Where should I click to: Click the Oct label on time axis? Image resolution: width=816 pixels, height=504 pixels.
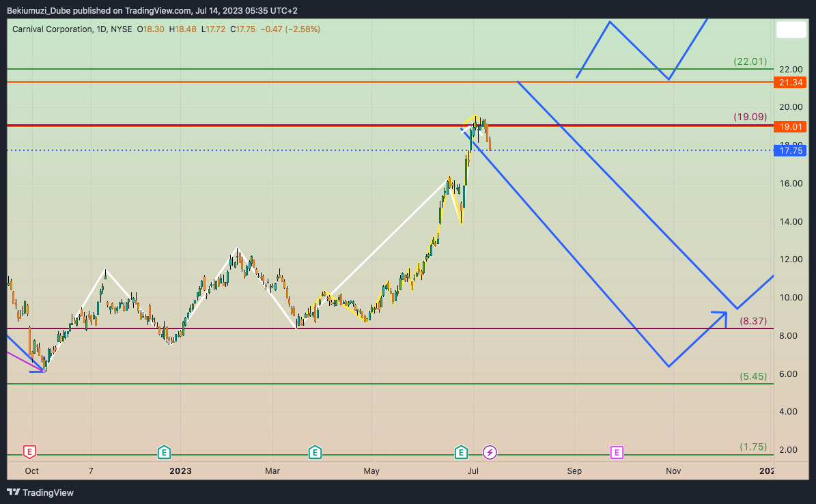(x=31, y=471)
